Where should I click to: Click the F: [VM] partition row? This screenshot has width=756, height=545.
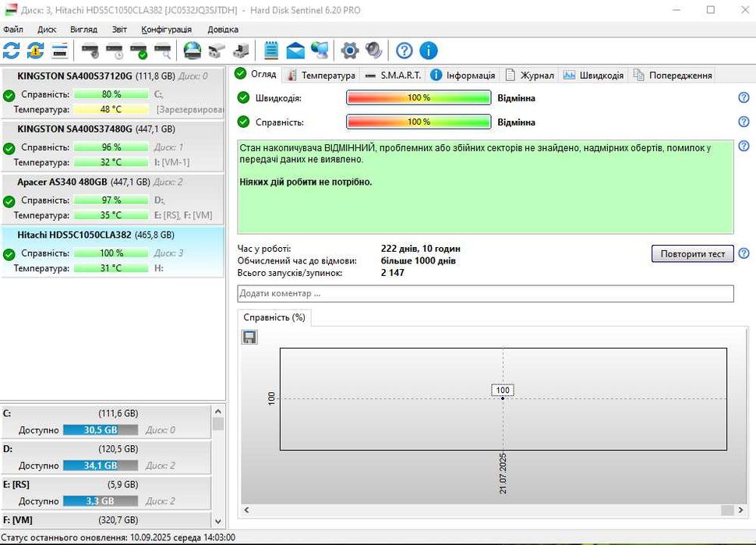click(106, 520)
